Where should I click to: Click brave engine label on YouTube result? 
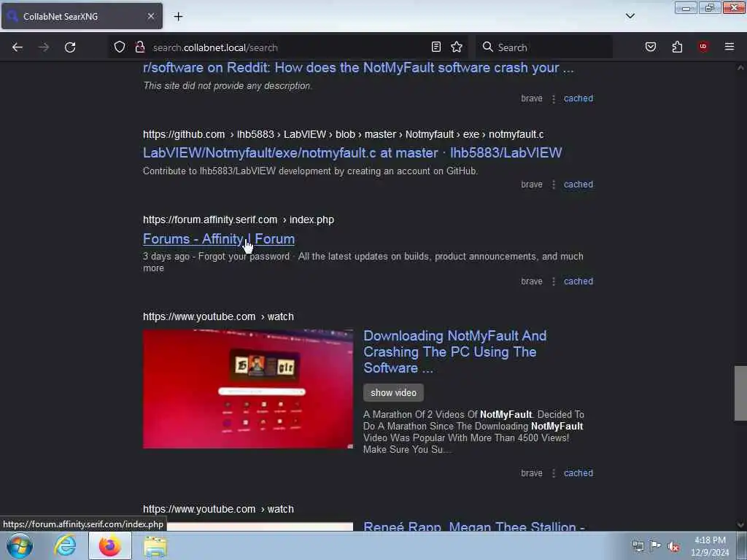point(532,473)
